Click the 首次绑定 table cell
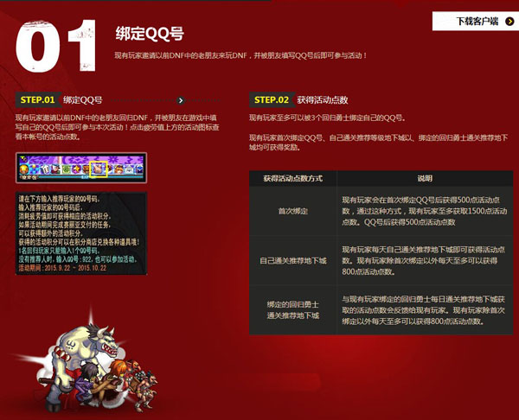This screenshot has height=420, width=519. coord(293,211)
